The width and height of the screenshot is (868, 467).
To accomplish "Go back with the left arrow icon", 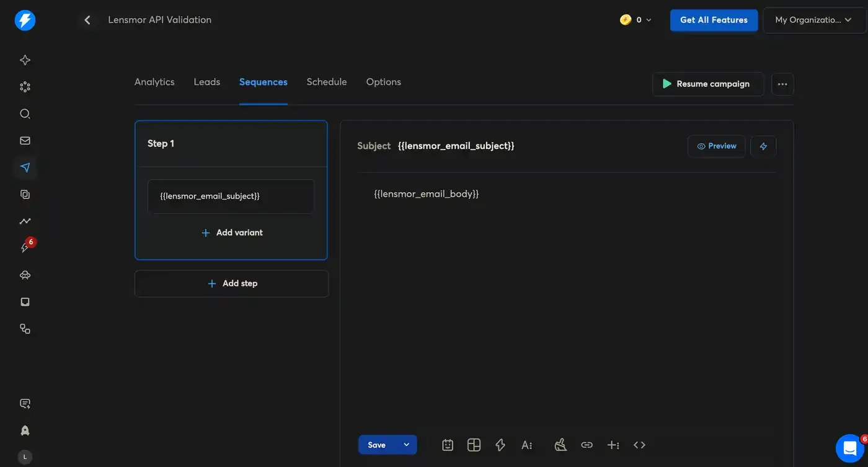I will pyautogui.click(x=87, y=20).
